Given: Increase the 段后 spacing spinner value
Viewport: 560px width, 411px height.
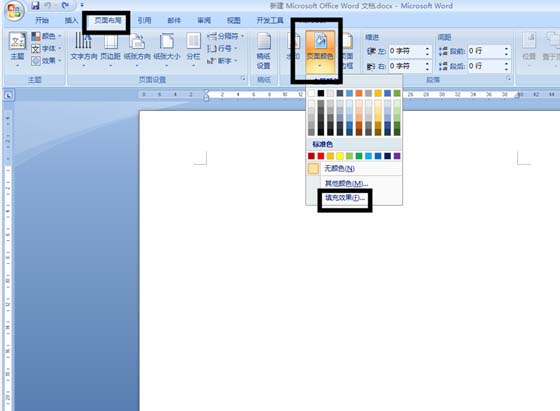Looking at the screenshot, I should click(x=507, y=63).
